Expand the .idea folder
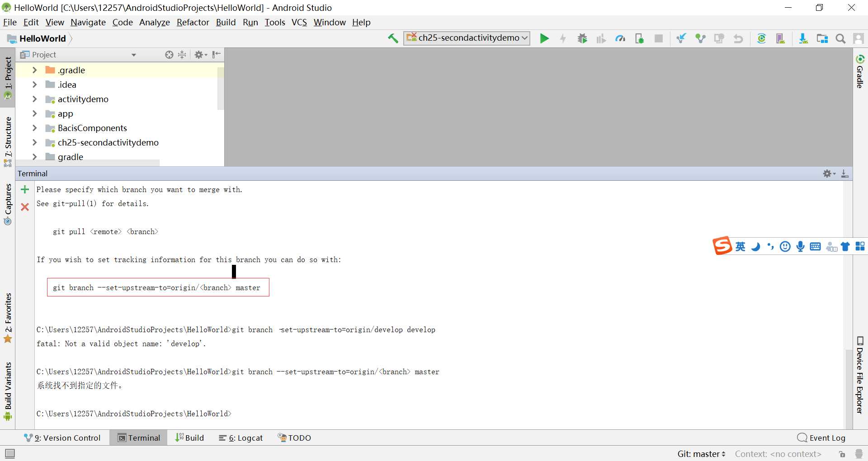Image resolution: width=868 pixels, height=461 pixels. [x=34, y=85]
